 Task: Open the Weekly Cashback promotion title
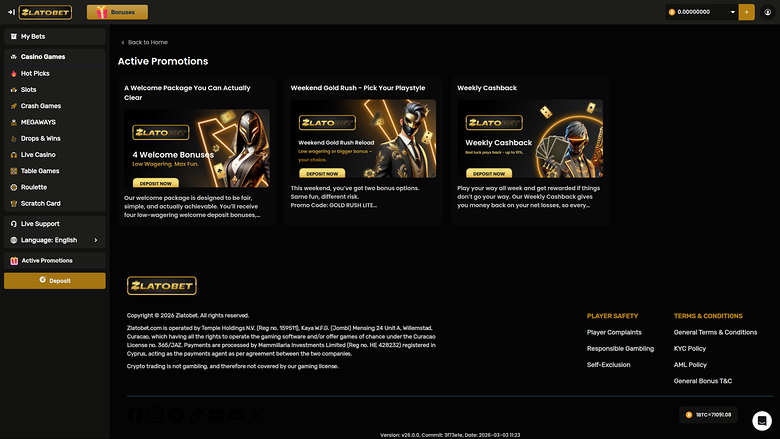tap(487, 88)
